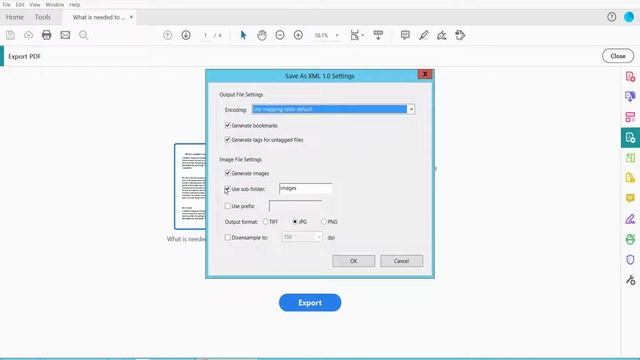Screen dimensions: 640x360
Task: Open the purple Combine Files sidebar icon
Action: pos(630,97)
